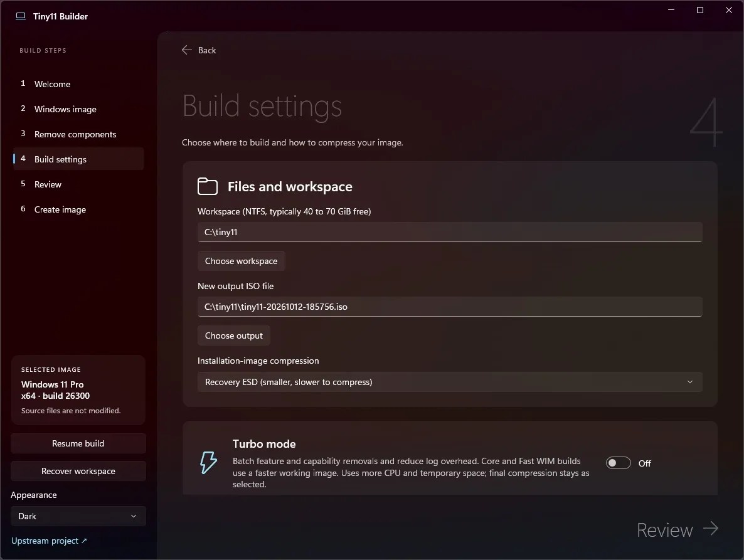Minimize the Tiny11 Builder window
Screen dimensions: 744x560
[671, 10]
